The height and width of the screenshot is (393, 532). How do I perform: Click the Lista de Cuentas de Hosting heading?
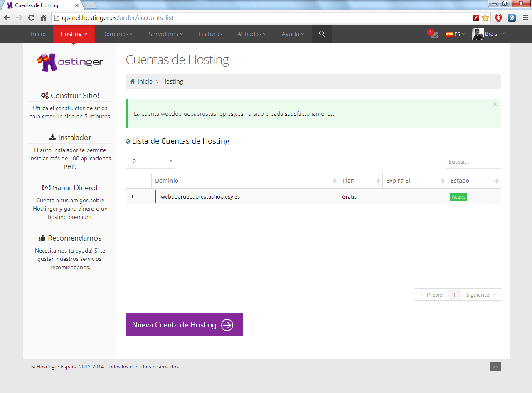click(181, 141)
